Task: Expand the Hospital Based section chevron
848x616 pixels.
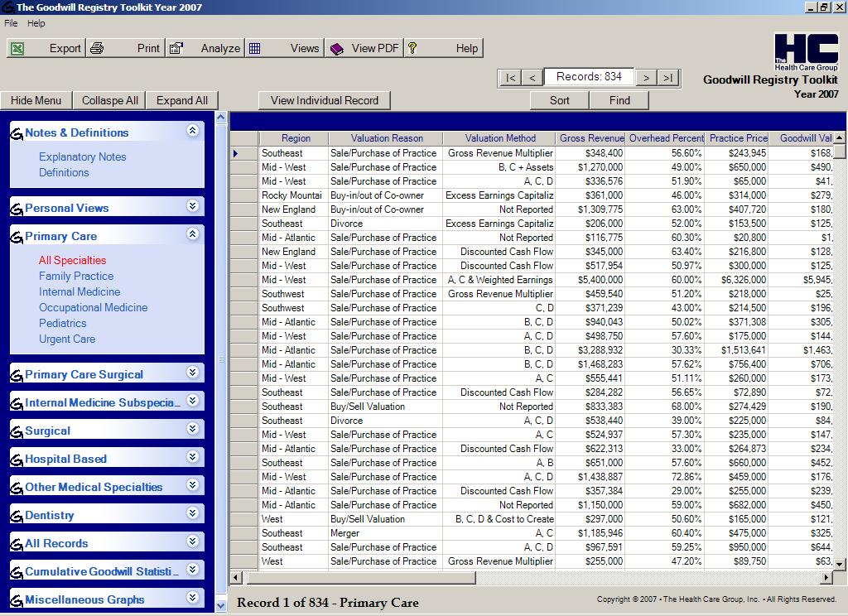Action: pos(192,456)
